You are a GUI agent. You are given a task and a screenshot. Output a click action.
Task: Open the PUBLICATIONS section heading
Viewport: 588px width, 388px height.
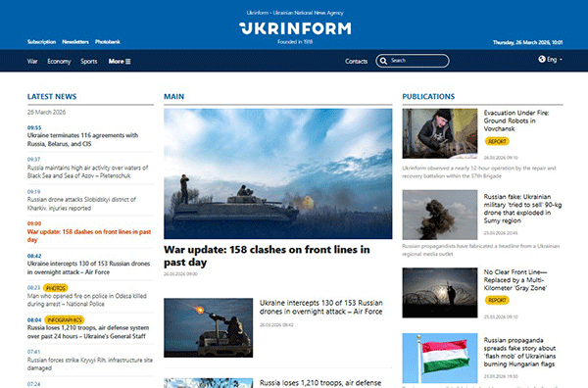click(428, 97)
